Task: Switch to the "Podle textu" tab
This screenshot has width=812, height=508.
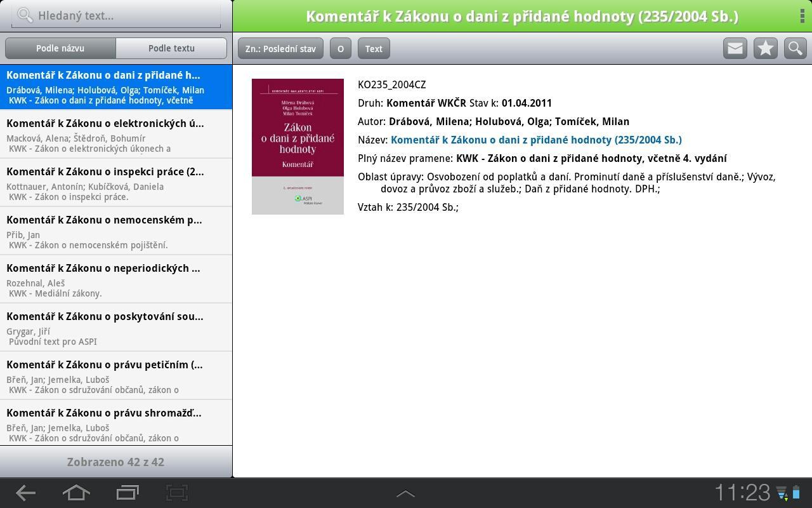Action: [171, 48]
